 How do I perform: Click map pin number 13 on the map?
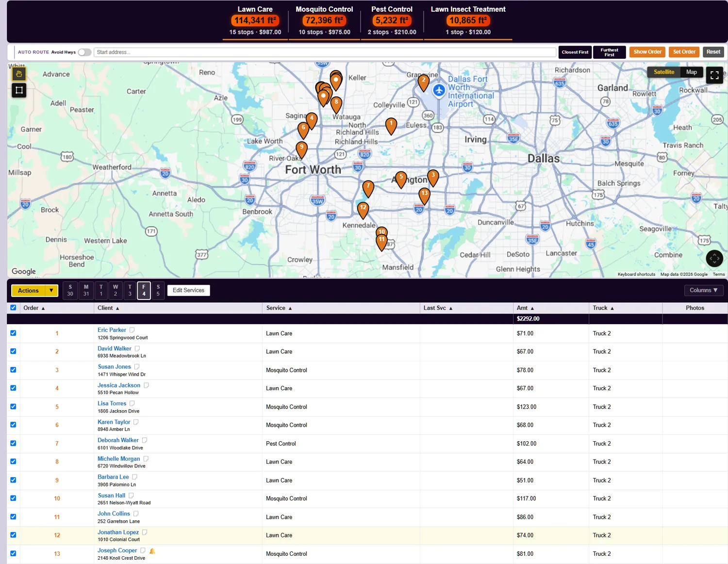[x=425, y=196]
